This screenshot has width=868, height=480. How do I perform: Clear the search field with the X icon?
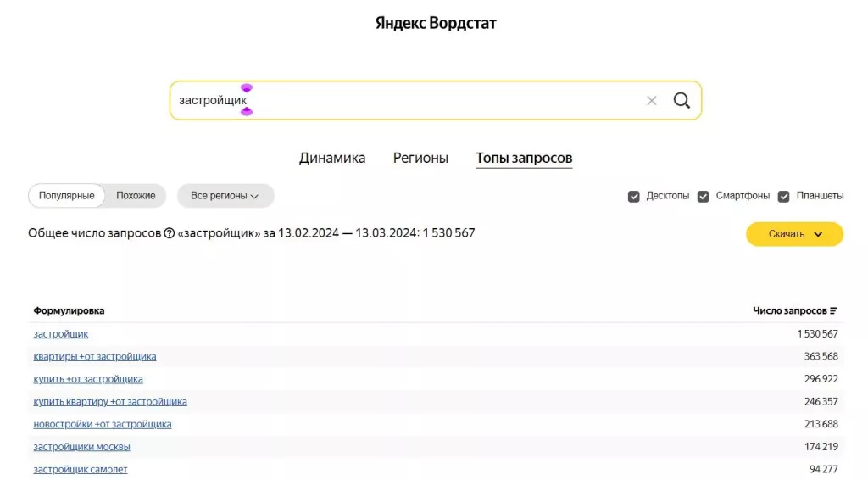652,101
